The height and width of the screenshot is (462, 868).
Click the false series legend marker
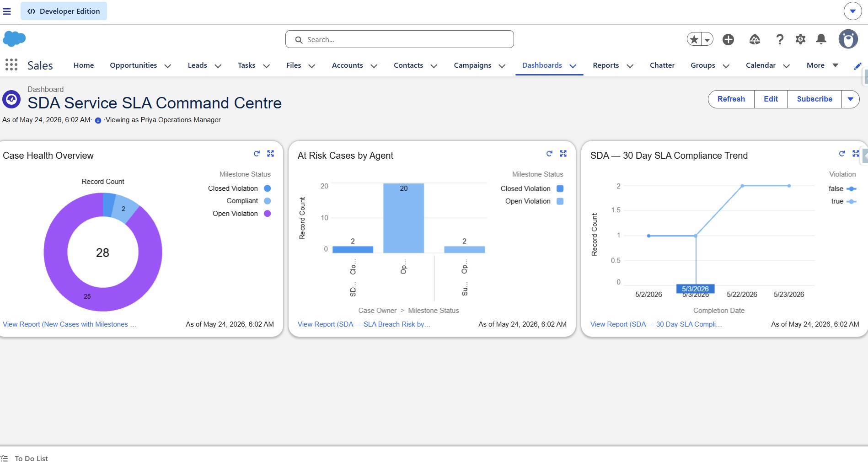pos(851,188)
